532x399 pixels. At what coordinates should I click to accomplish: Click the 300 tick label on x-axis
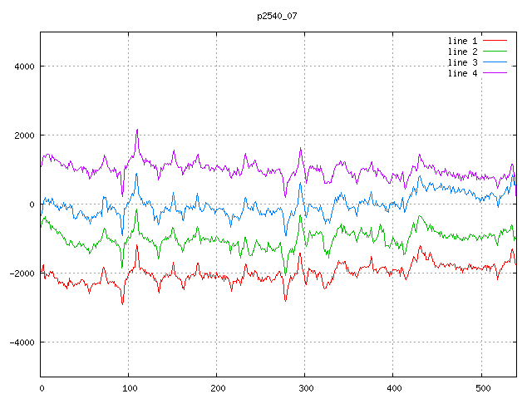[305, 387]
